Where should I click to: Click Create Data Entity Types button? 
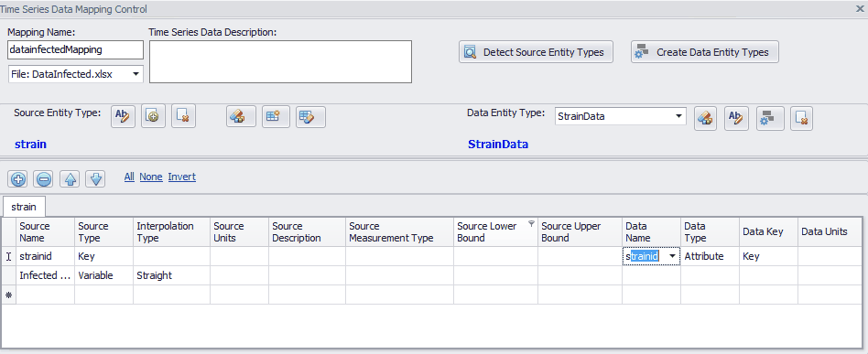[705, 52]
